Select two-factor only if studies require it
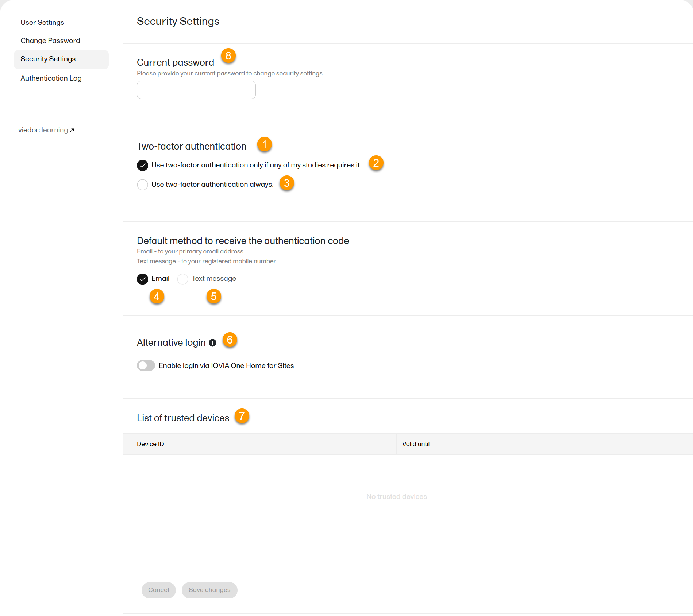 (142, 166)
